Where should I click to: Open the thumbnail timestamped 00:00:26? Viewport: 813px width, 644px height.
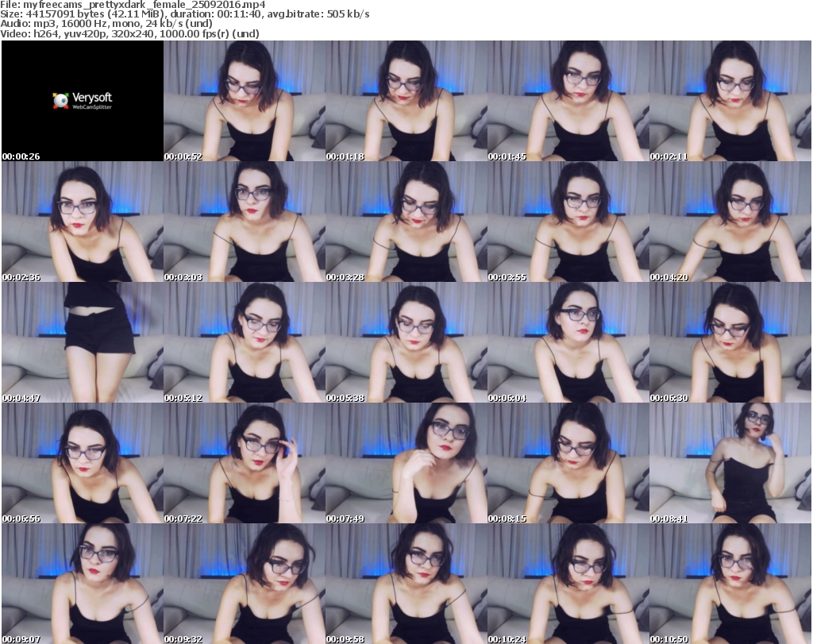83,101
